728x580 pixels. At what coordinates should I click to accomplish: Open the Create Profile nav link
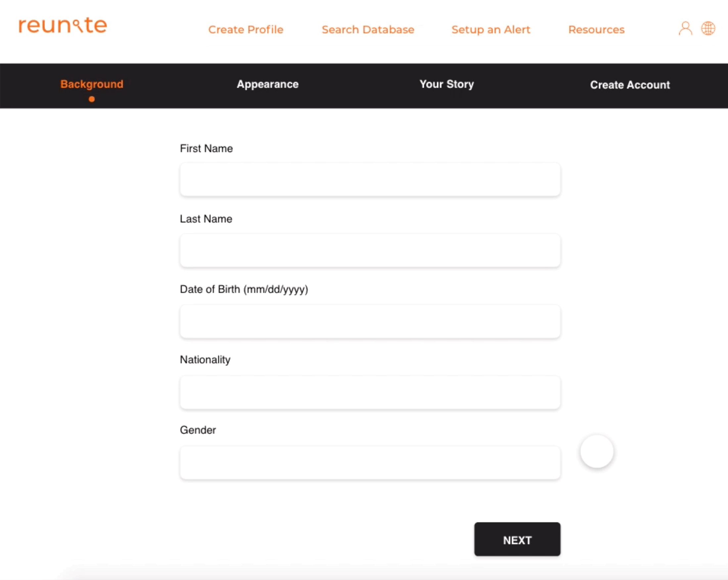tap(246, 30)
